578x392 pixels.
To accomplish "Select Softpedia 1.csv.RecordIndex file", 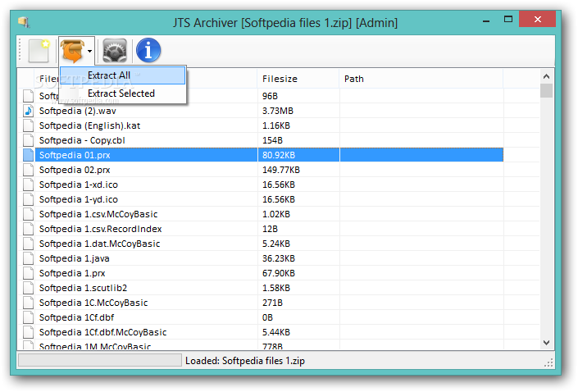I will 101,229.
